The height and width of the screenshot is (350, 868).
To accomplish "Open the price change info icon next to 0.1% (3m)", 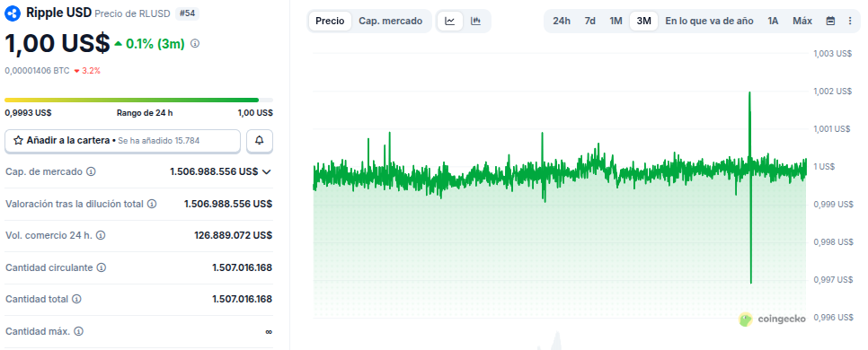I will pos(195,43).
